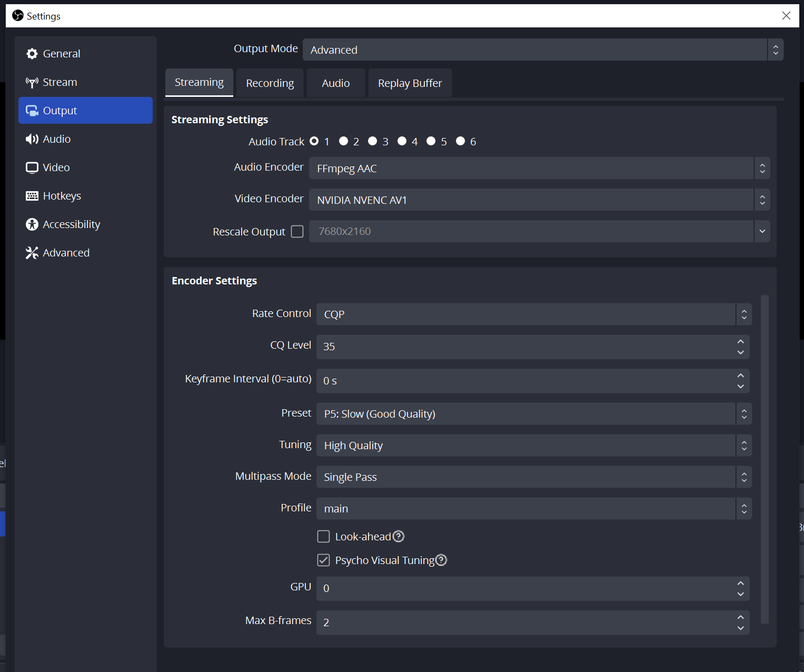The height and width of the screenshot is (672, 804).
Task: Open Audio settings in sidebar
Action: [x=85, y=139]
